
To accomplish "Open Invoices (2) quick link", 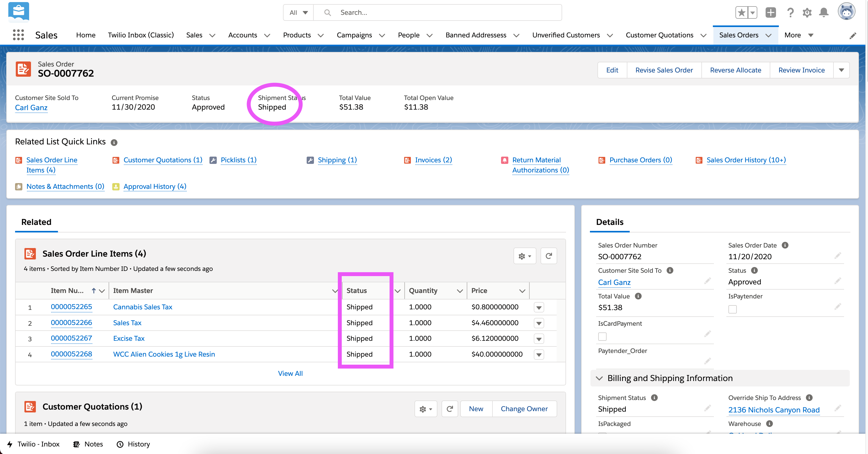I will 433,160.
